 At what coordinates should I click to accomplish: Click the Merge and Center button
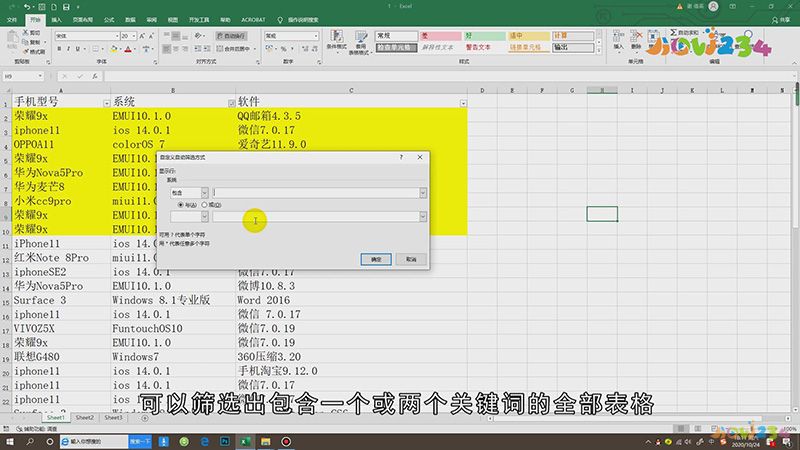coord(233,49)
